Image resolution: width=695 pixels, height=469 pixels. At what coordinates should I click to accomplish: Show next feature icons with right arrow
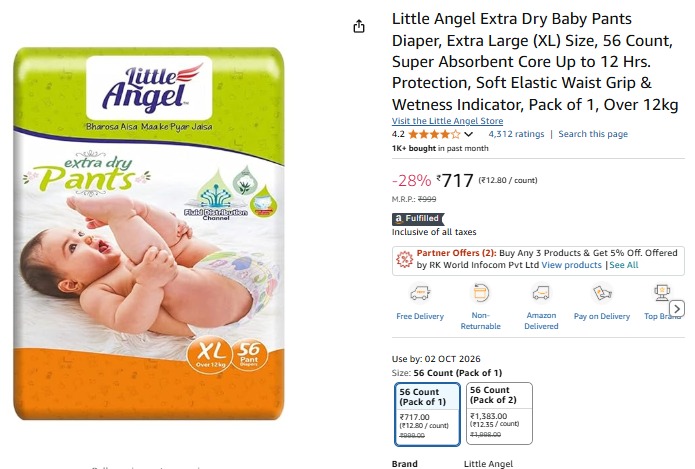tap(677, 308)
